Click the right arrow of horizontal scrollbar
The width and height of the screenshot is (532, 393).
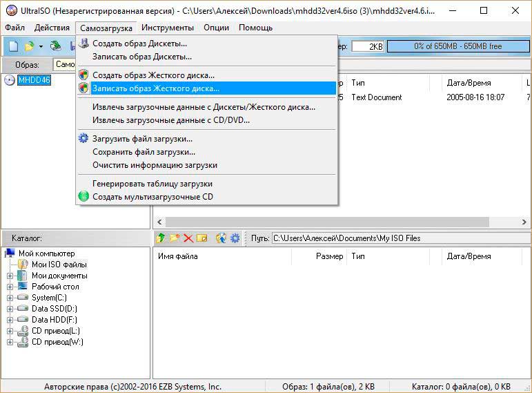coord(524,222)
